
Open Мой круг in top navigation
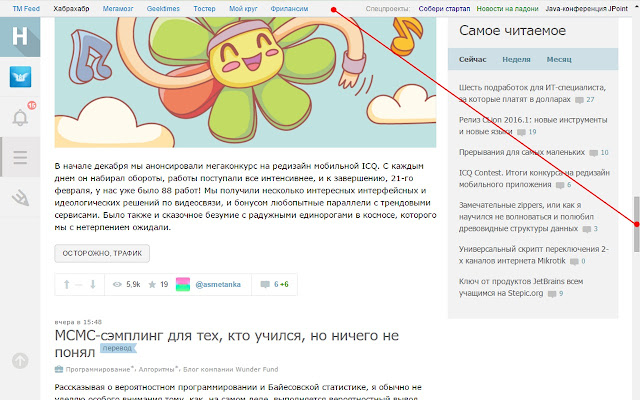click(243, 9)
